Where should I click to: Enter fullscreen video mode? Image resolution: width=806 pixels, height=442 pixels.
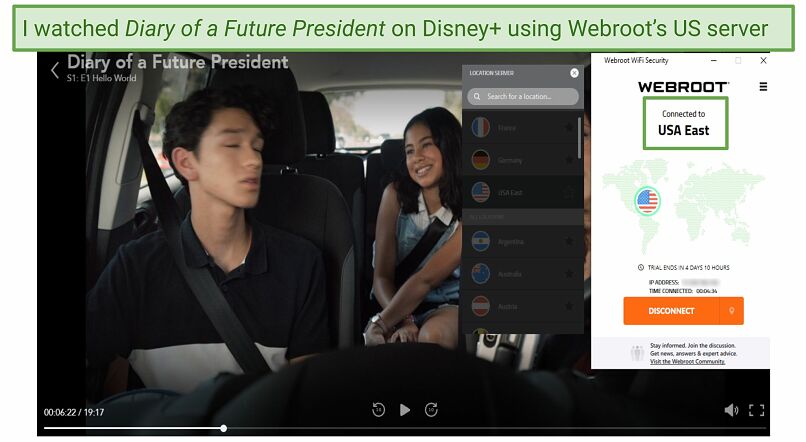756,410
